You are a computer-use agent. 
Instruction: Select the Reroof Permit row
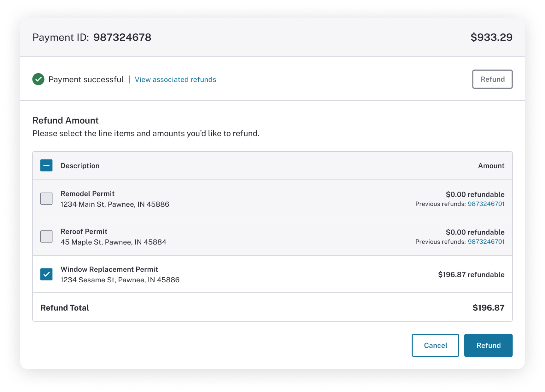pyautogui.click(x=221, y=236)
